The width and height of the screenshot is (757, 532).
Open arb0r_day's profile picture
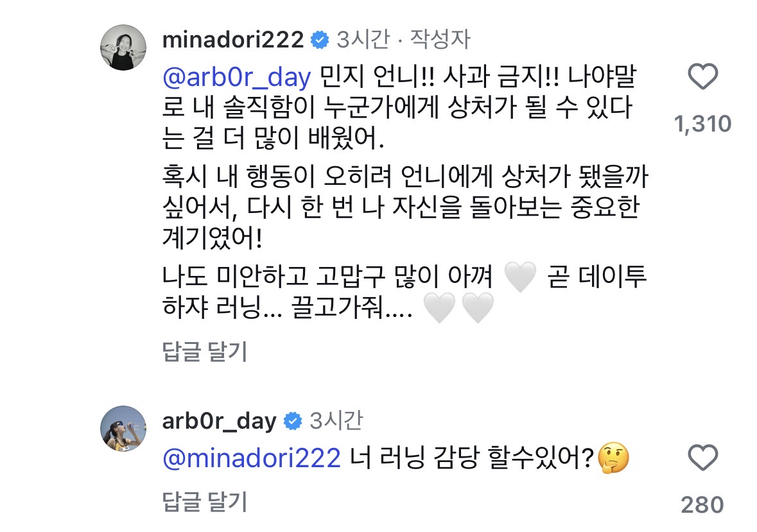pyautogui.click(x=123, y=429)
